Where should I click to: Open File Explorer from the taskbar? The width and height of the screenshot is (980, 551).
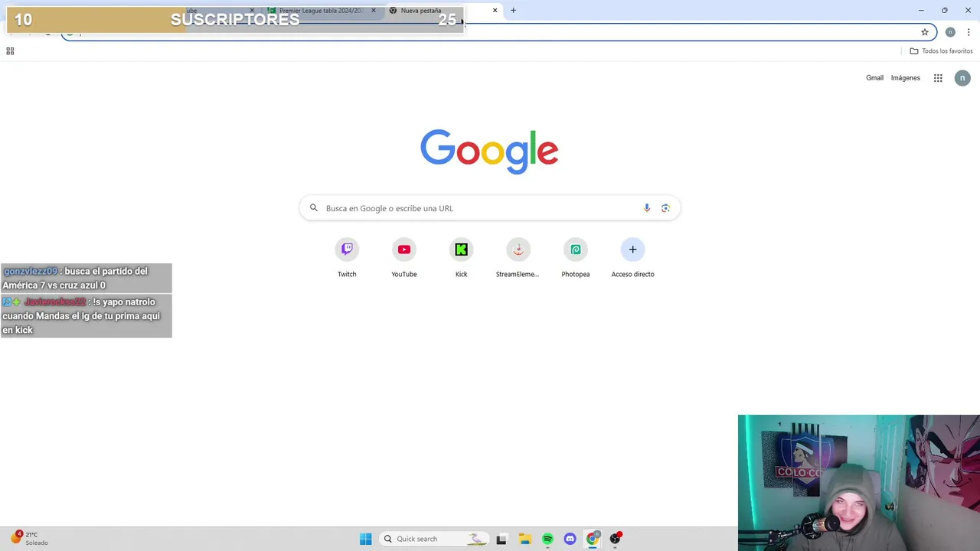click(x=524, y=539)
